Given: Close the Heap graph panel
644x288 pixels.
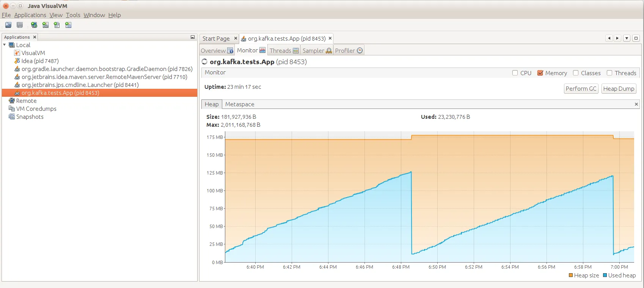Looking at the screenshot, I should click(x=636, y=104).
